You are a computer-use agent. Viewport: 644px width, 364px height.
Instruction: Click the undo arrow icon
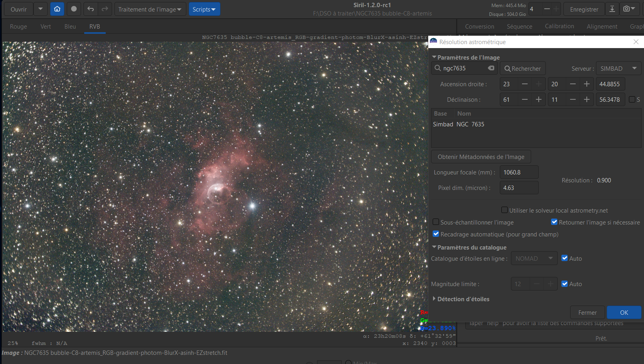click(91, 9)
